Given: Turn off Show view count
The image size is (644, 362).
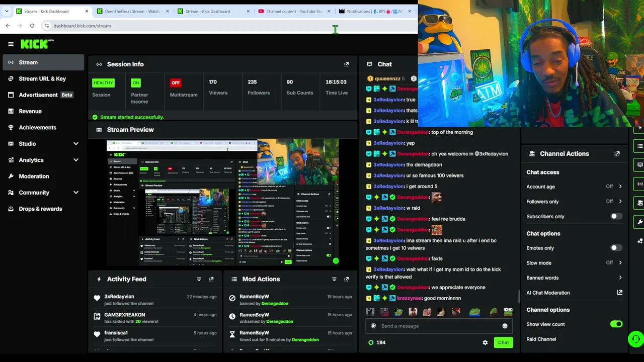Looking at the screenshot, I should click(x=616, y=324).
